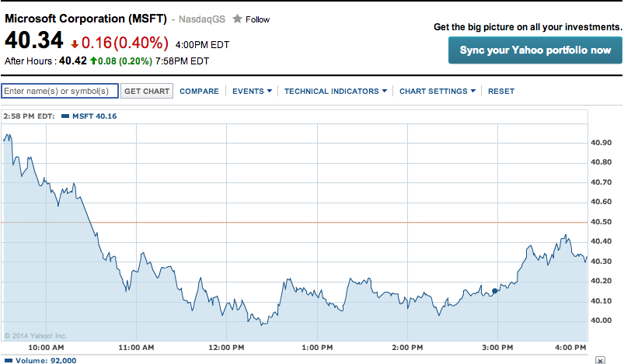Viewport: 624px width, 364px height.
Task: Click the 3:00 PM time axis label
Action: click(497, 347)
